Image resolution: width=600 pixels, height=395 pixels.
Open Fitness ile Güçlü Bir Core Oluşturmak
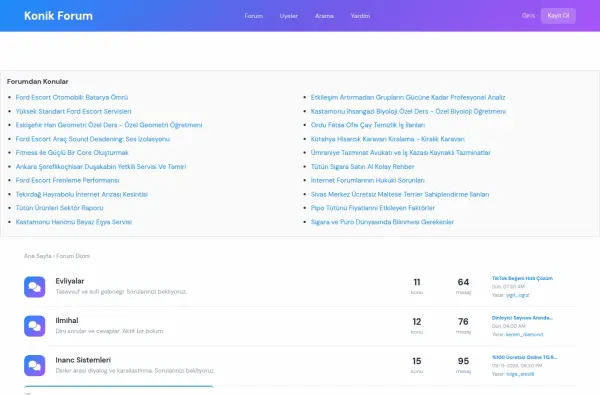(x=72, y=153)
